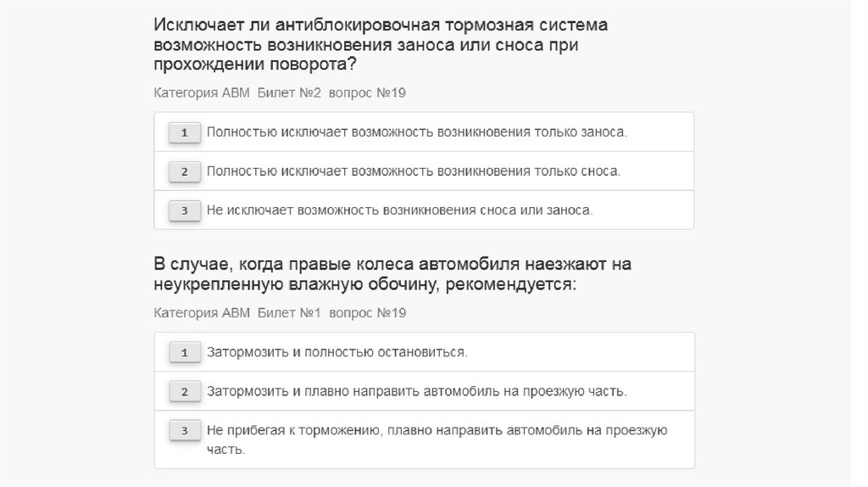
Task: Click 'Билет №2' label
Action: pos(290,92)
